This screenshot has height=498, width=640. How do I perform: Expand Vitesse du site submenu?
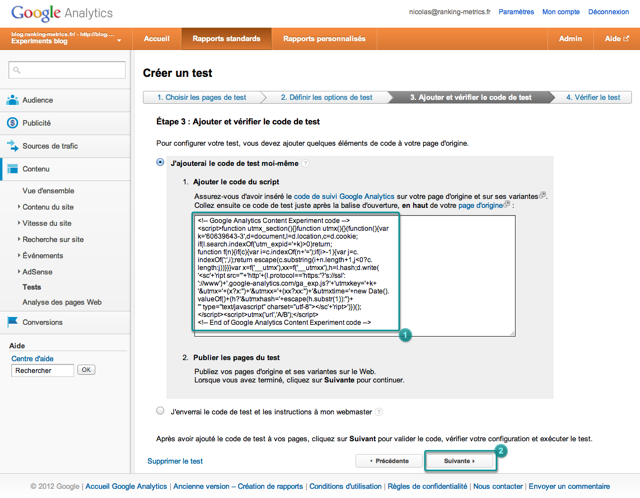tap(19, 223)
